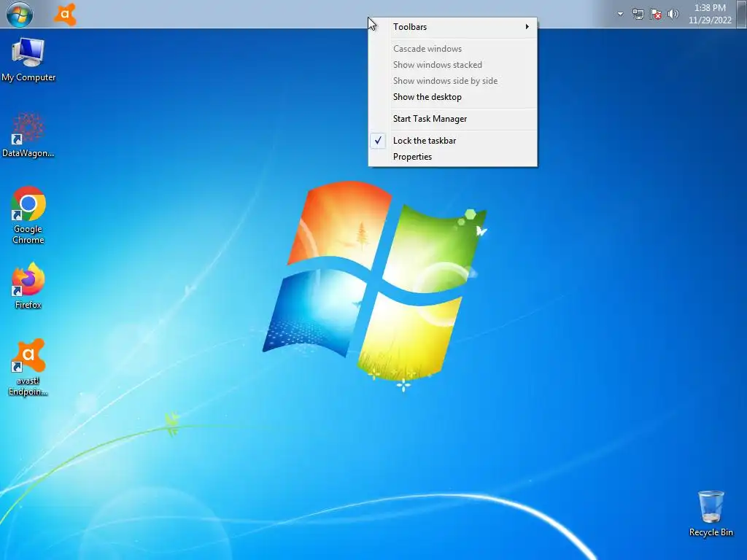Select the DataWagon desktop shortcut
This screenshot has height=560, width=747.
[x=28, y=135]
